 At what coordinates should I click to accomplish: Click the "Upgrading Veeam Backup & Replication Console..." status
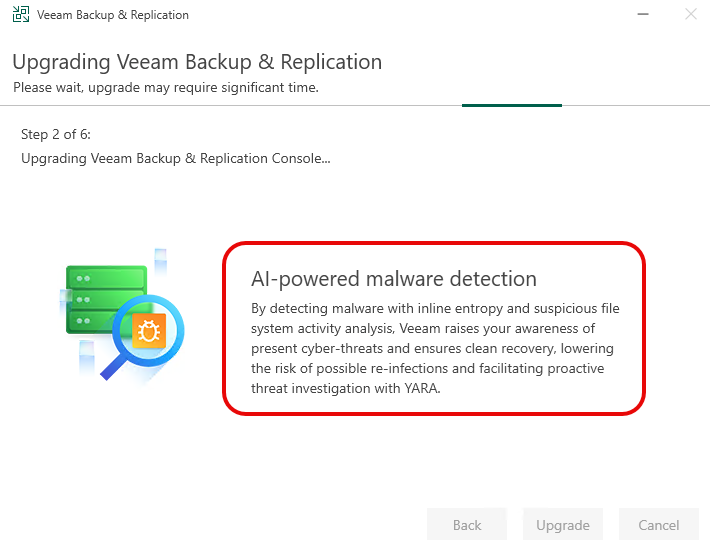coord(175,158)
